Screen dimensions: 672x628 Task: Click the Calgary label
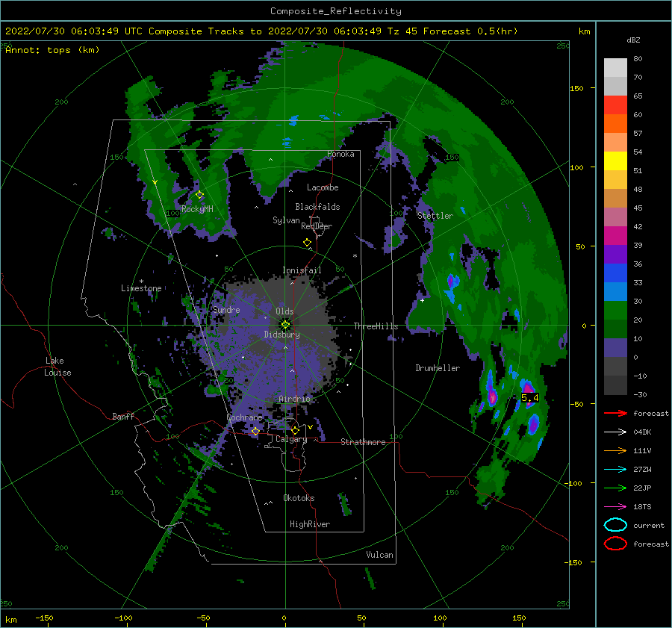click(291, 439)
